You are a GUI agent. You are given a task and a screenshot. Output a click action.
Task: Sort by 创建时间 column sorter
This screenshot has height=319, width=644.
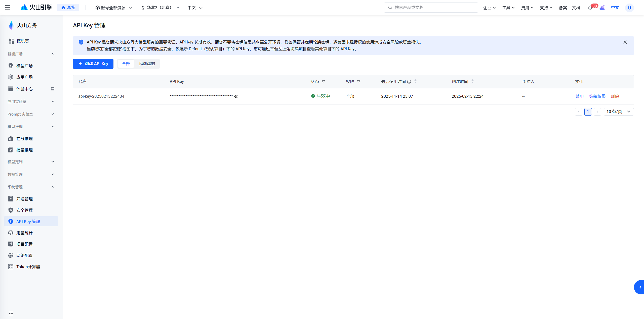tap(472, 81)
